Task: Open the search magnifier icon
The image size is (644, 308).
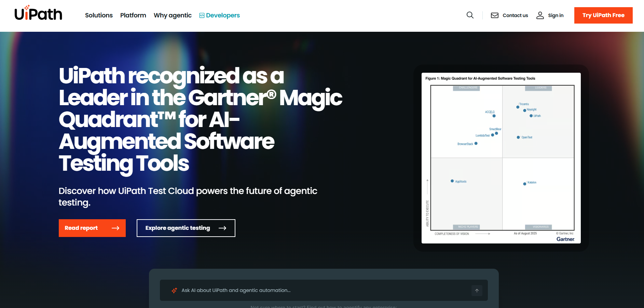Action: [470, 15]
